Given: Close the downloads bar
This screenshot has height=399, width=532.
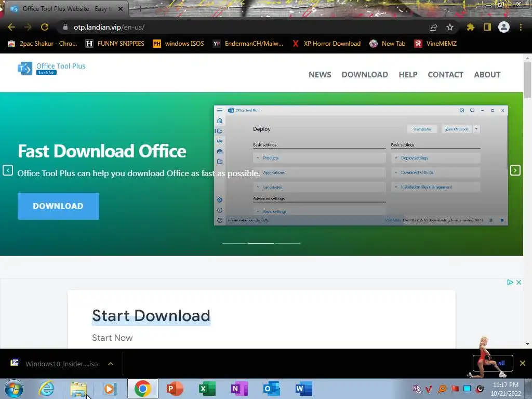Looking at the screenshot, I should click(x=523, y=363).
